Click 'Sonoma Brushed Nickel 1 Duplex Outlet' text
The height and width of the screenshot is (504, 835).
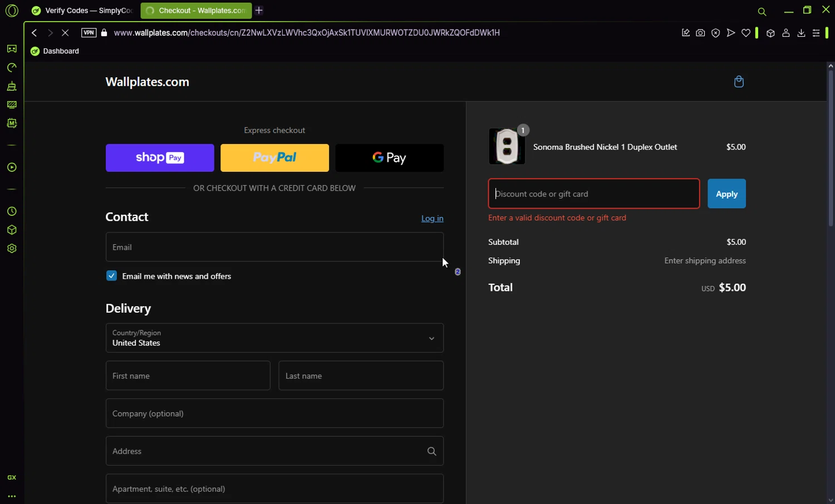[x=605, y=147]
